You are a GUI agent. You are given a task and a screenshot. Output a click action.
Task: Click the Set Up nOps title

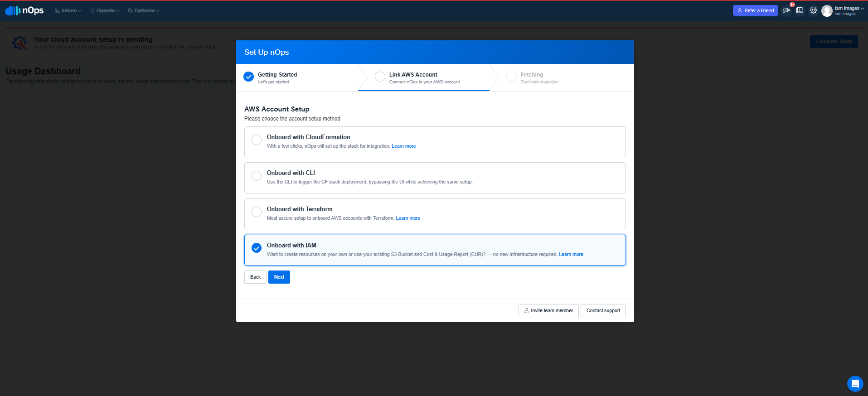pos(267,52)
